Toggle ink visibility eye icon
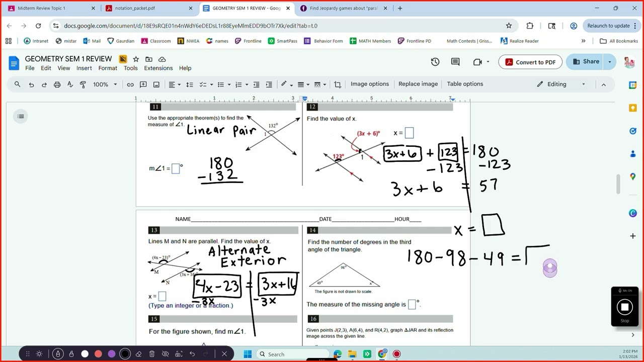This screenshot has height=362, width=644. coord(165,354)
